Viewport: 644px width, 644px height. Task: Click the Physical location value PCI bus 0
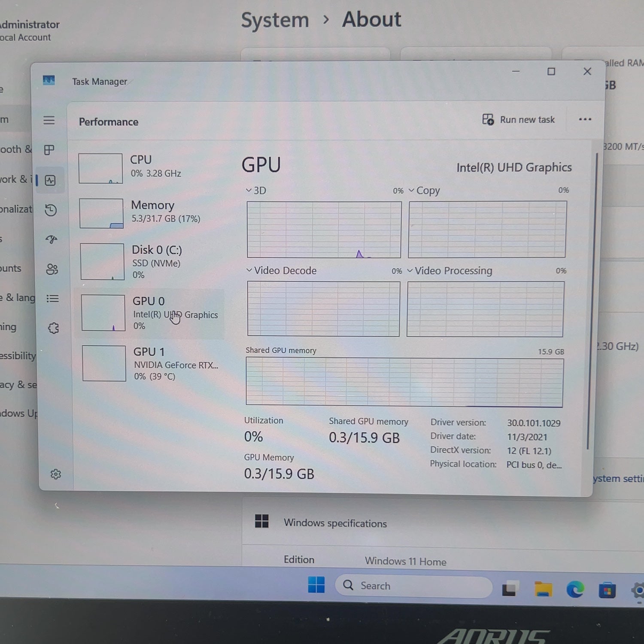click(x=534, y=465)
